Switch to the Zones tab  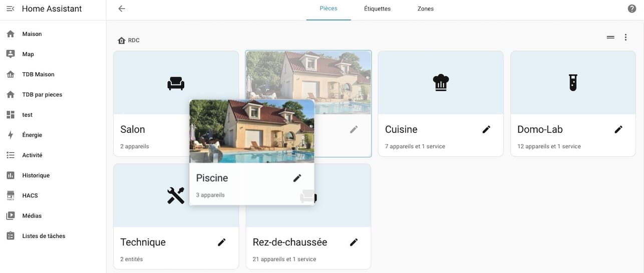tap(426, 9)
